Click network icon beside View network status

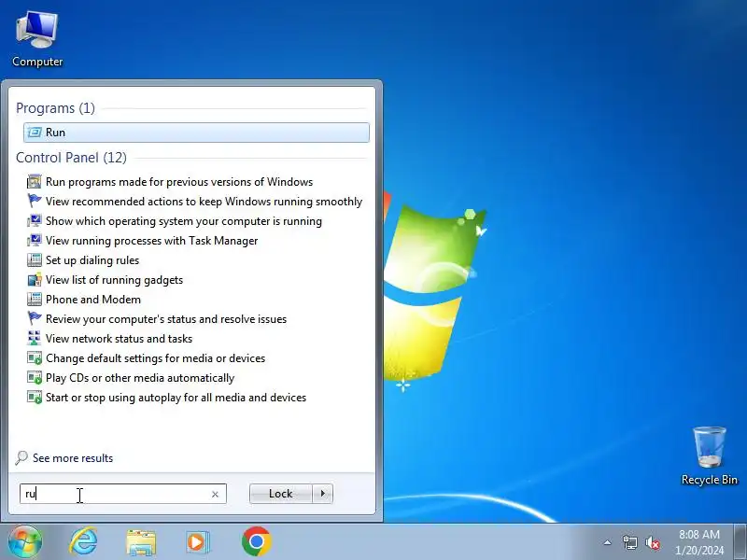point(35,339)
